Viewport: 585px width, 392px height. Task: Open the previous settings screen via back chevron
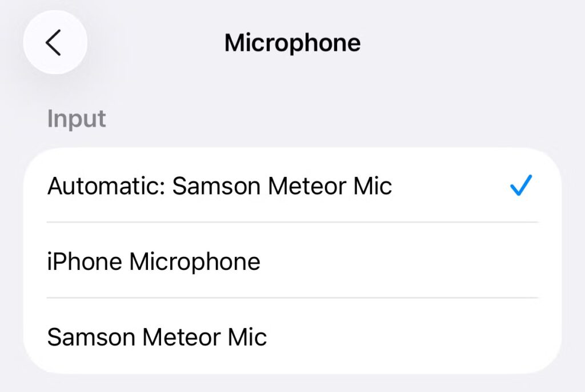tap(55, 42)
